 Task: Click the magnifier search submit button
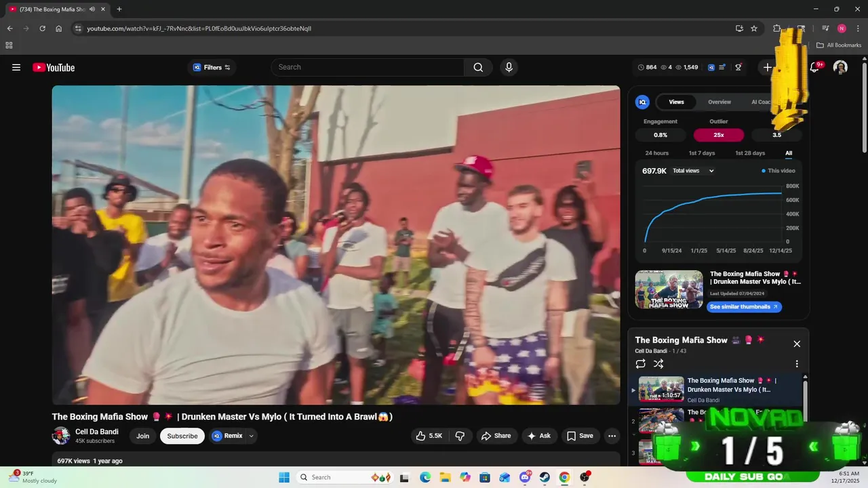pyautogui.click(x=478, y=67)
